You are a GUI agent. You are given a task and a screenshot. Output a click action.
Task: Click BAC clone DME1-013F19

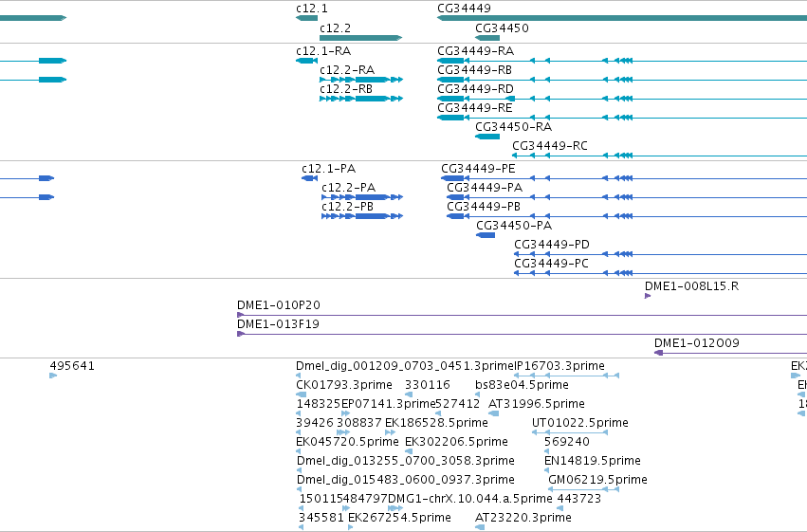[x=522, y=334]
